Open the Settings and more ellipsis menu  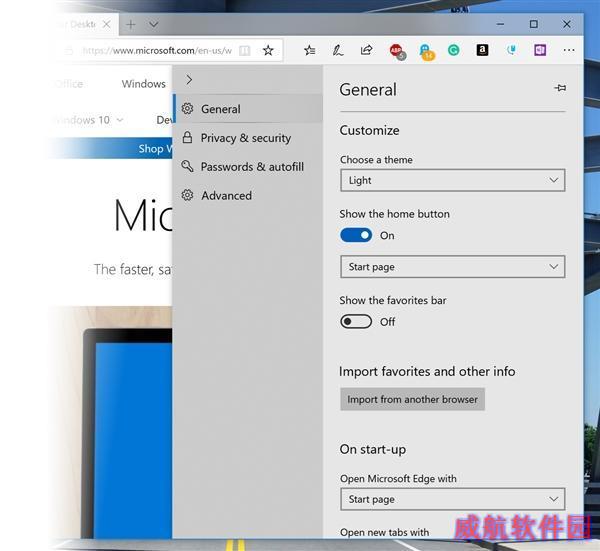pos(569,50)
